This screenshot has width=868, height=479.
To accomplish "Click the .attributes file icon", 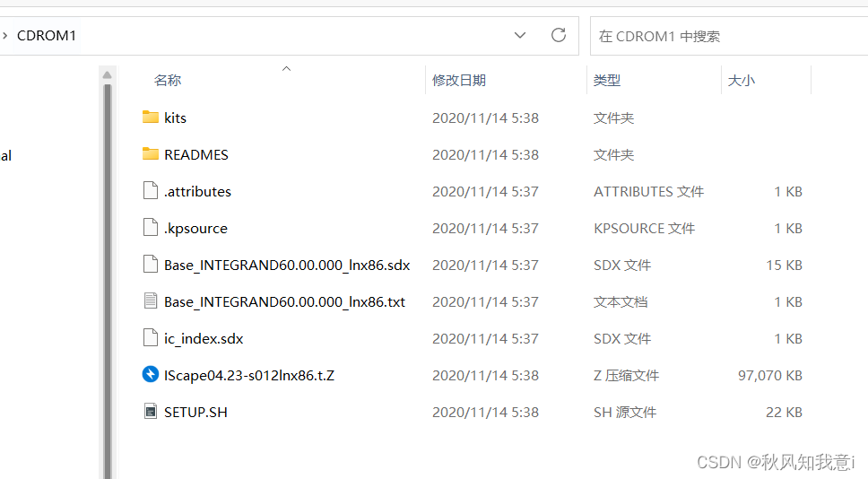I will click(x=150, y=190).
